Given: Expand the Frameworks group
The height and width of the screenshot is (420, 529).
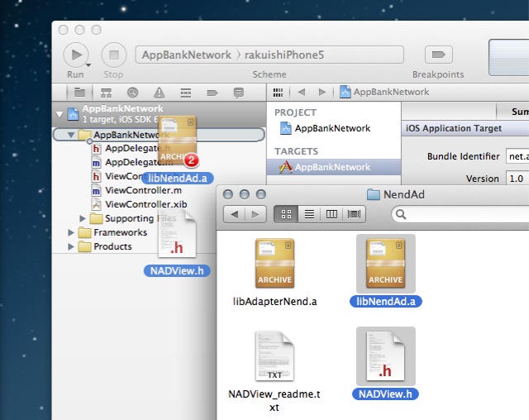Looking at the screenshot, I should pos(71,232).
